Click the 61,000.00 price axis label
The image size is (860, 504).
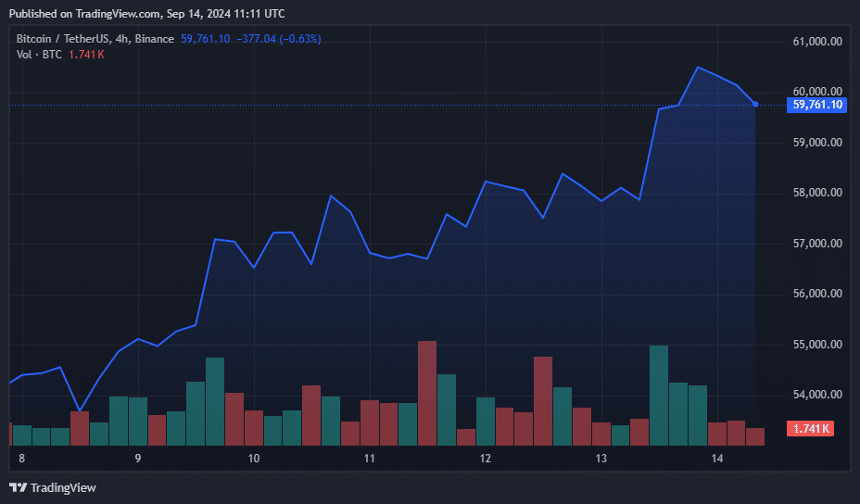(x=817, y=42)
